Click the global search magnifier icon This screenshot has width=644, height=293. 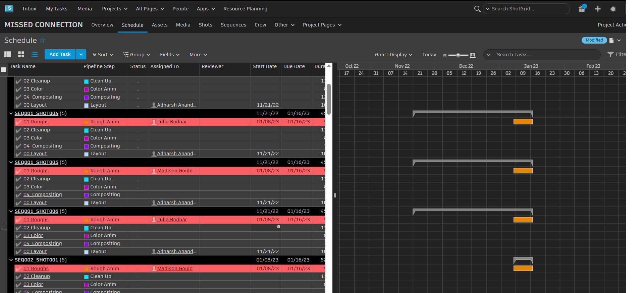point(477,9)
